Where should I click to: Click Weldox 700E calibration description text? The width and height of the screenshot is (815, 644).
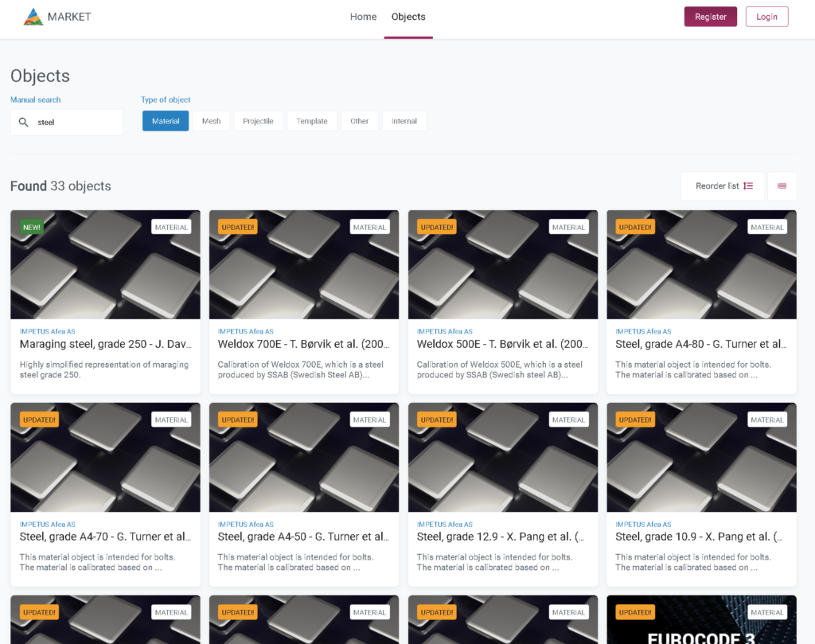click(x=300, y=369)
